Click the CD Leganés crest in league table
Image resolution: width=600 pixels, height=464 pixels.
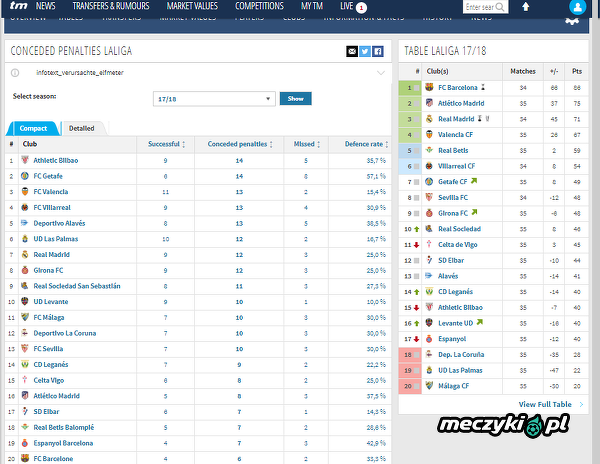429,291
